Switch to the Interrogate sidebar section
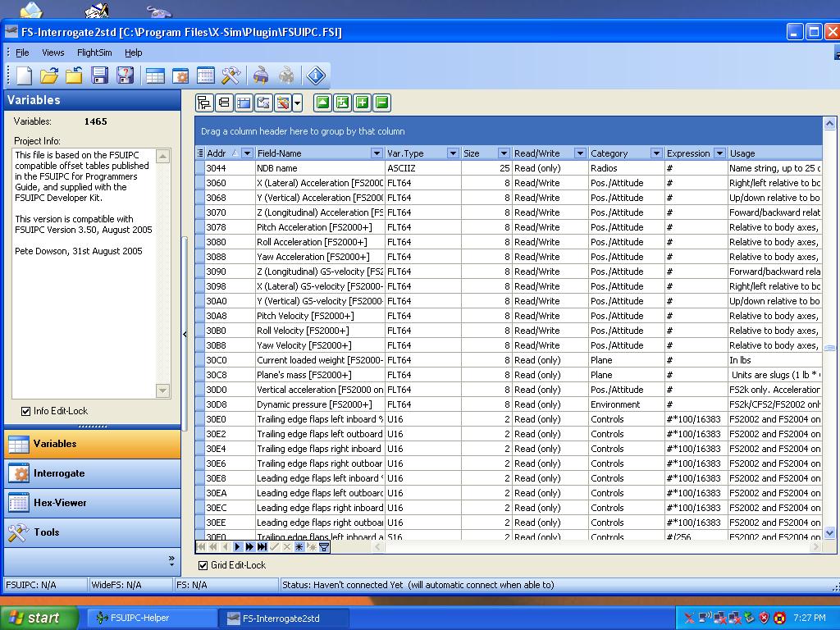840x630 pixels. click(92, 473)
